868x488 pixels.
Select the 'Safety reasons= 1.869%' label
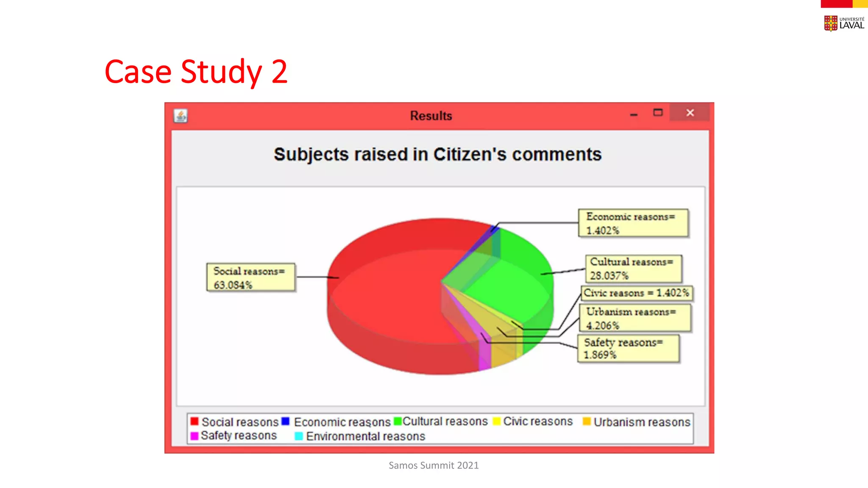pos(629,348)
